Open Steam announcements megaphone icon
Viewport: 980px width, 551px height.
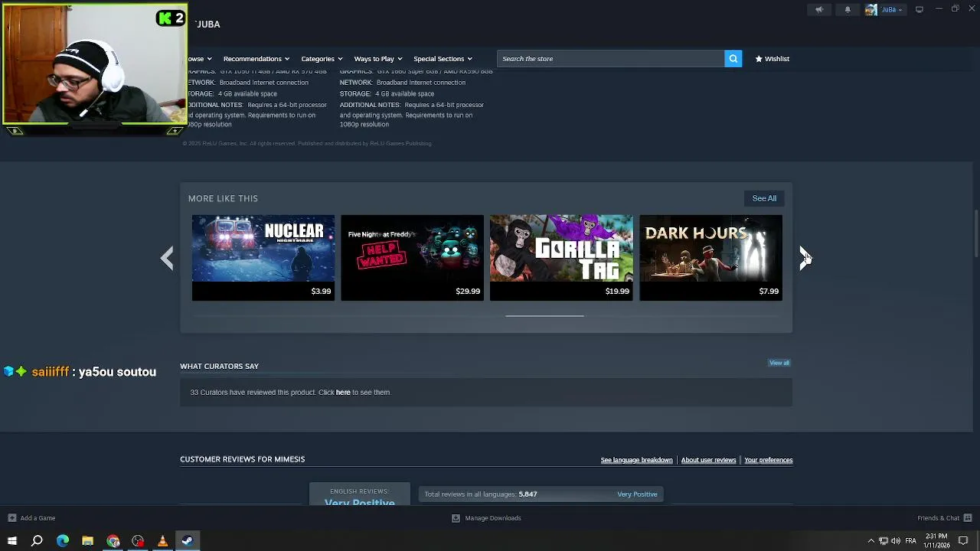click(819, 9)
